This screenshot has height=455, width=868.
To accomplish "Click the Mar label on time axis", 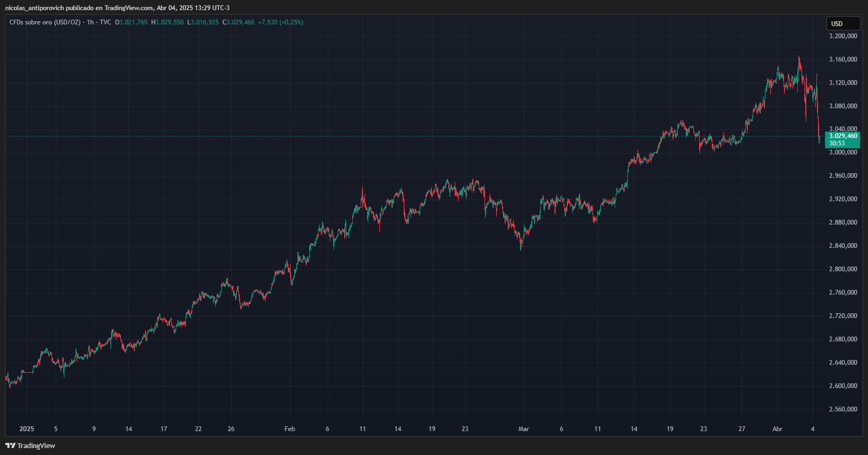I will coord(524,429).
